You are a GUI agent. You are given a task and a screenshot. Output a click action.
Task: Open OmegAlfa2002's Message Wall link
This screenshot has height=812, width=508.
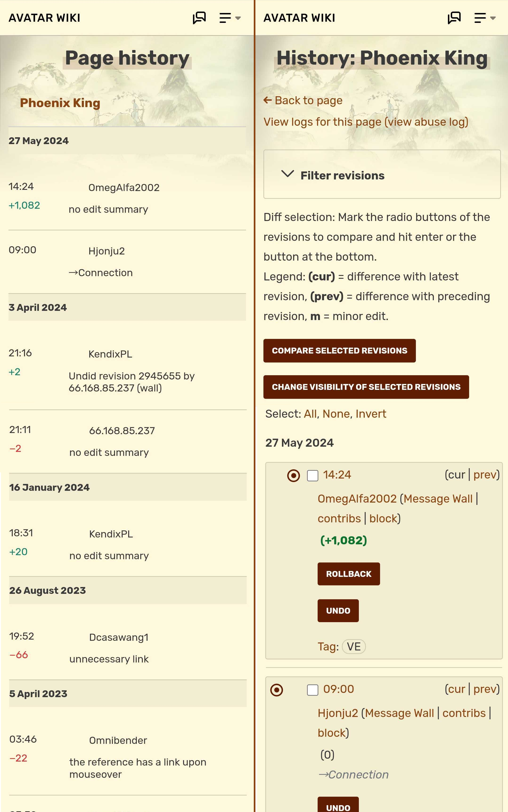(x=438, y=499)
